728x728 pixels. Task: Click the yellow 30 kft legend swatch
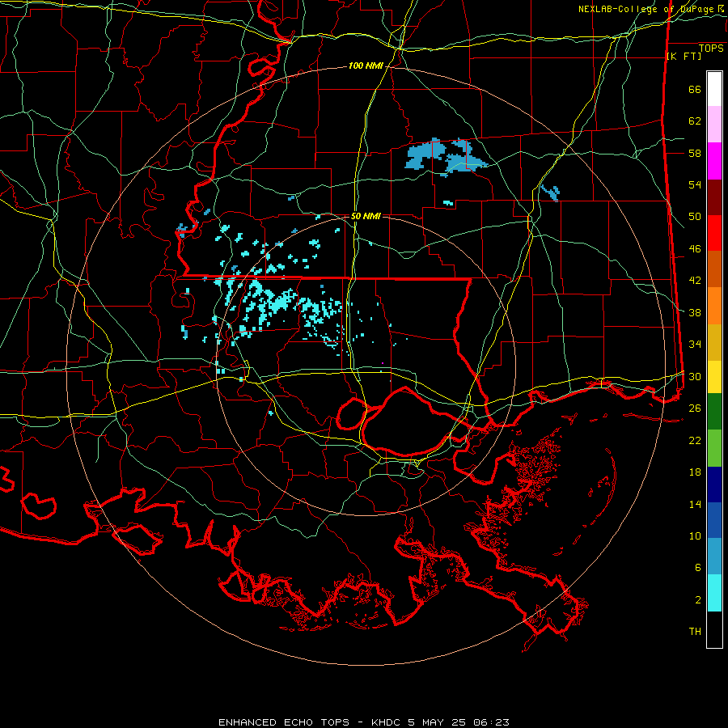click(714, 377)
